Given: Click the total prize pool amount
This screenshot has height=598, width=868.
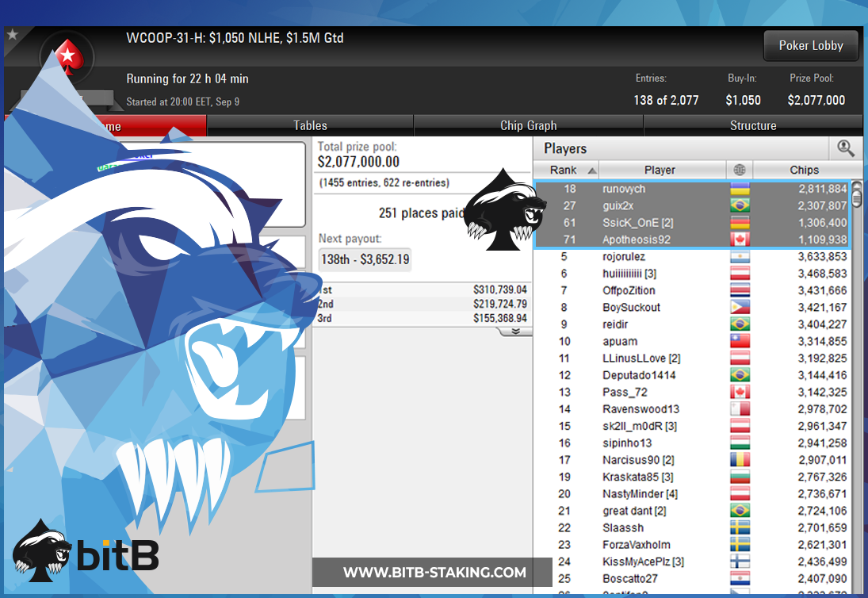Looking at the screenshot, I should click(x=358, y=162).
